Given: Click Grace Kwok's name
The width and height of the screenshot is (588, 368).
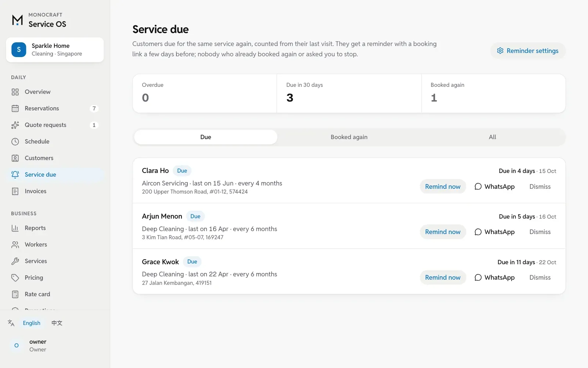Looking at the screenshot, I should point(161,262).
